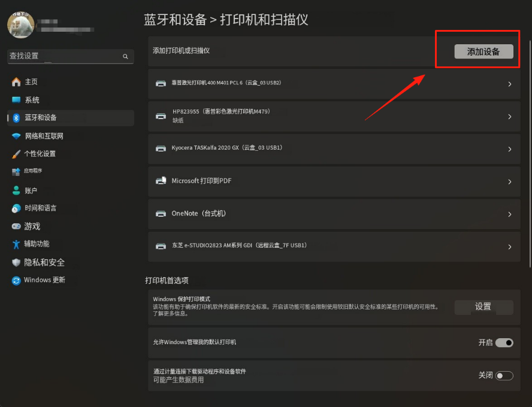Select the 系统 monitor icon

tap(16, 100)
